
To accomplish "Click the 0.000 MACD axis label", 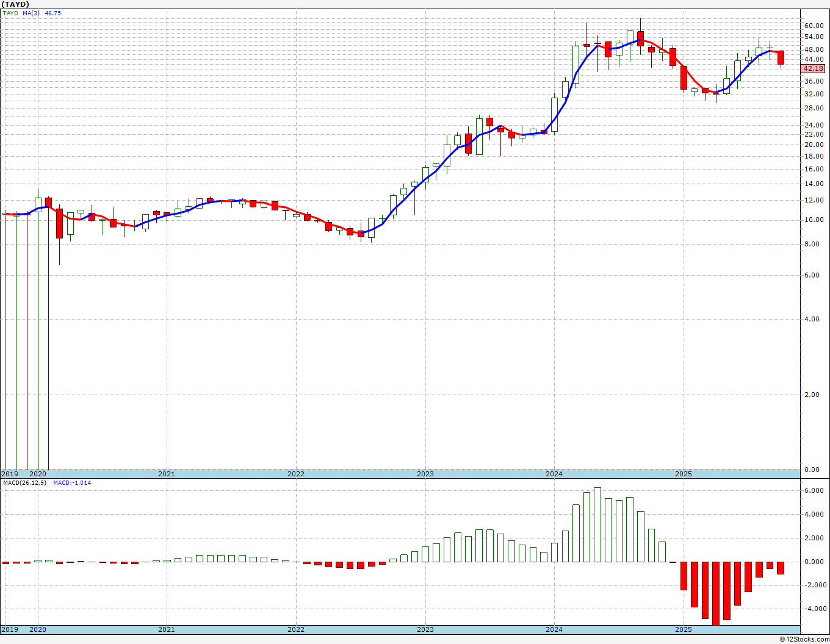I will (814, 562).
